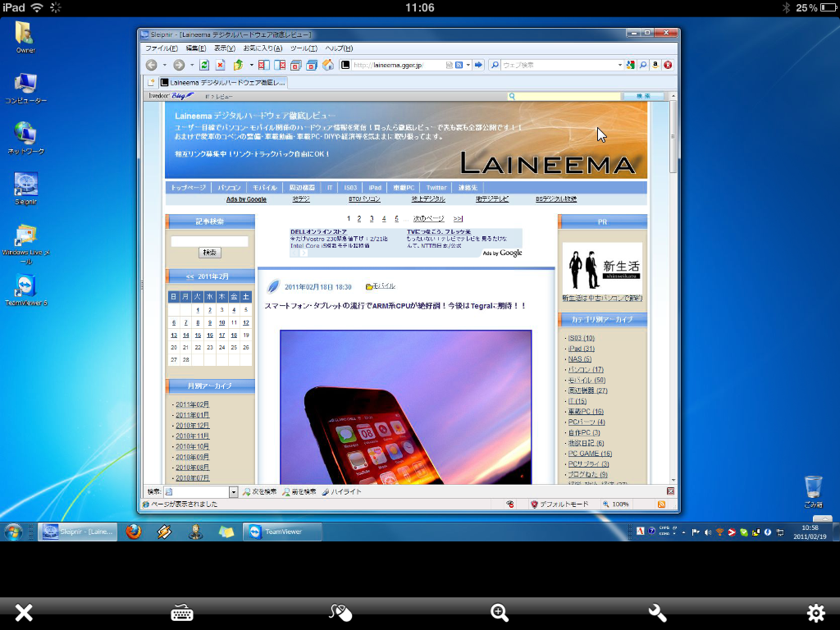Open the PC GAME (16) category link
This screenshot has width=840, height=630.
click(590, 453)
